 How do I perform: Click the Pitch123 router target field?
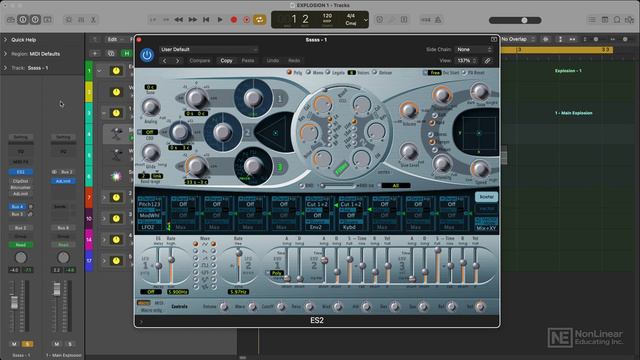(x=149, y=204)
